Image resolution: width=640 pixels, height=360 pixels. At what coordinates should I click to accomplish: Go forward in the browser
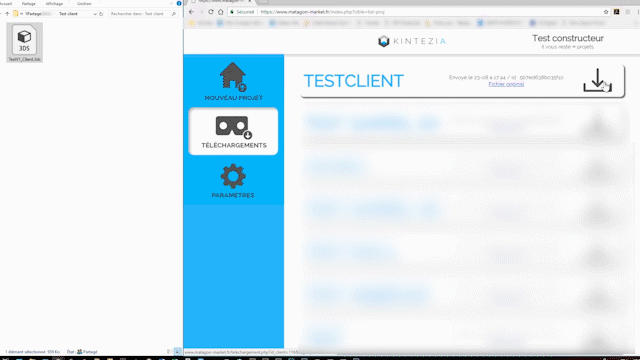201,12
